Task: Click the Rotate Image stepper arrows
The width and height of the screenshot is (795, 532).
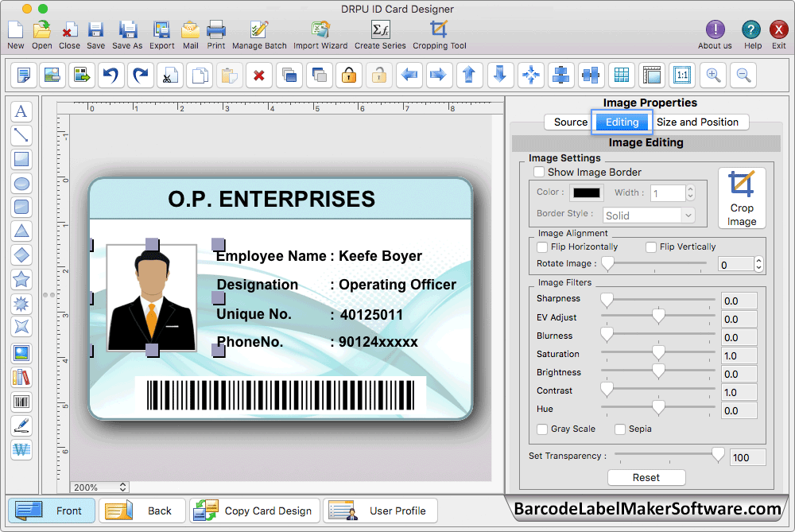Action: click(x=758, y=264)
